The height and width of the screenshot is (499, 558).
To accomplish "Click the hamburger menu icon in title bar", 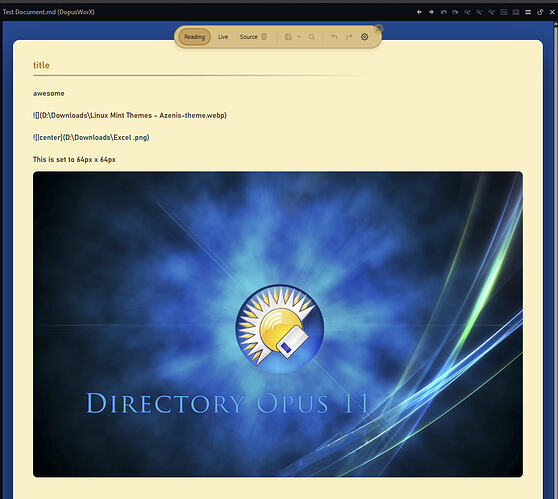I will tap(528, 12).
